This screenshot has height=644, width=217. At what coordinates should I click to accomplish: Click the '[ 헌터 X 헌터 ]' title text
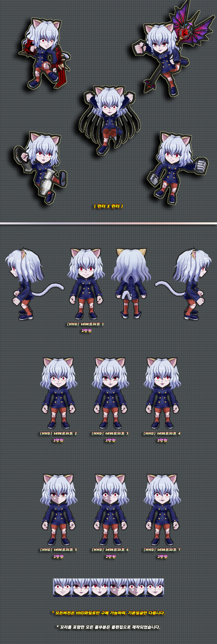(108, 206)
